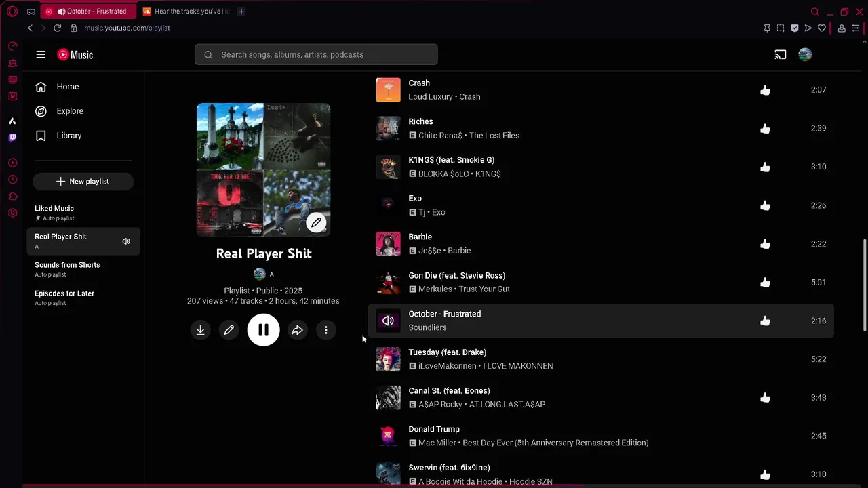
Task: Edit playlist cover via pencil on artwork
Action: (316, 222)
